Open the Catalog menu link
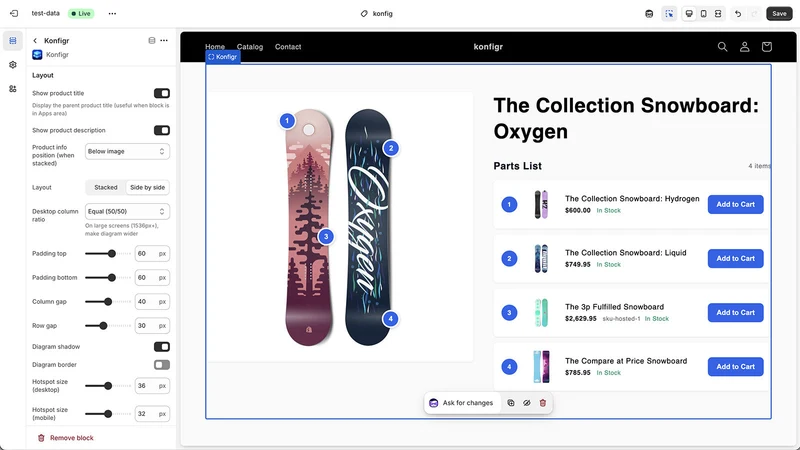 tap(250, 47)
